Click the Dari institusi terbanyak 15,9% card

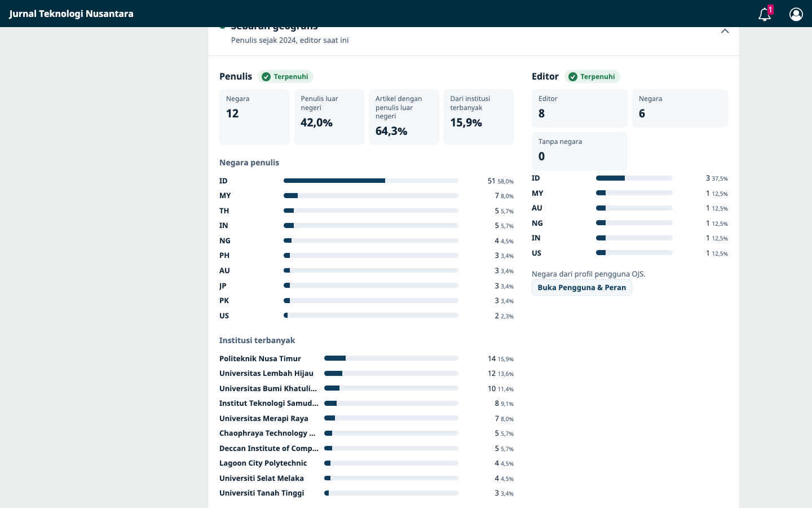coord(479,117)
